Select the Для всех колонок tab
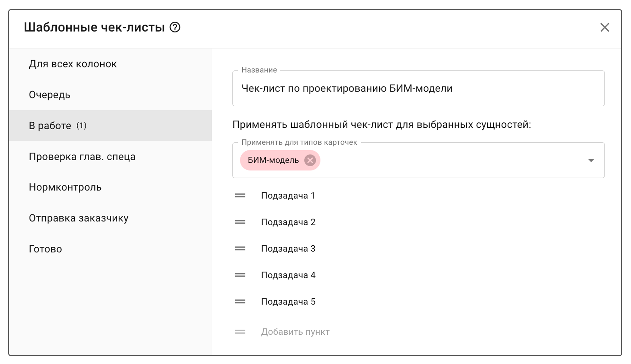 110,64
